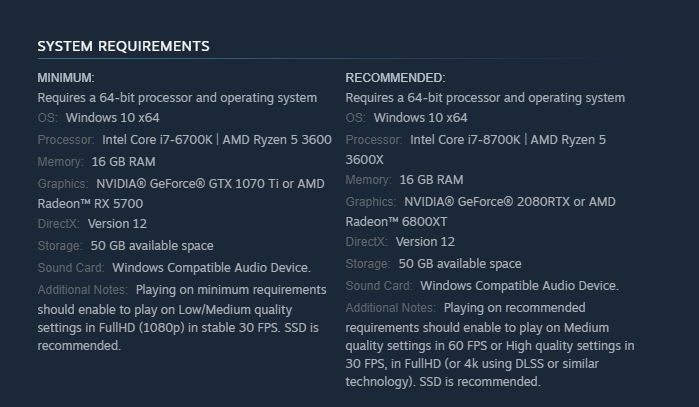This screenshot has width=699, height=407.
Task: Click the minimum Storage 50 GB line
Action: [125, 246]
